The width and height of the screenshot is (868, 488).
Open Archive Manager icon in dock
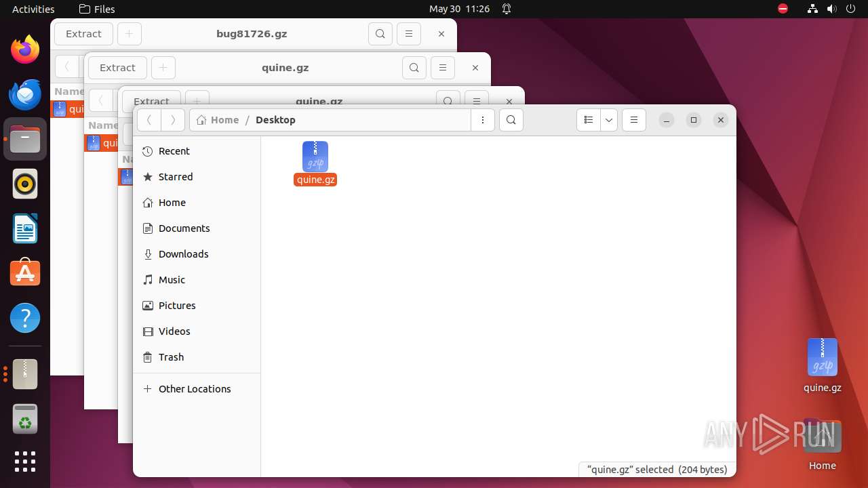(25, 373)
